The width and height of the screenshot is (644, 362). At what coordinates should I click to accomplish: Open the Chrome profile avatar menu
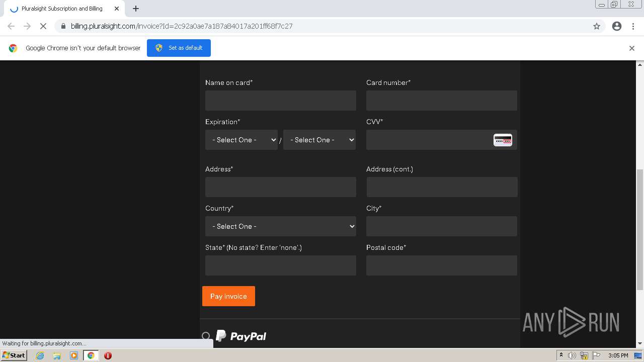[617, 26]
